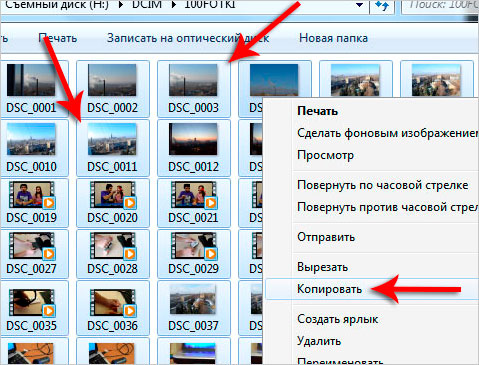
Task: Select the DSC_0002 photo thumbnail
Action: [112, 80]
